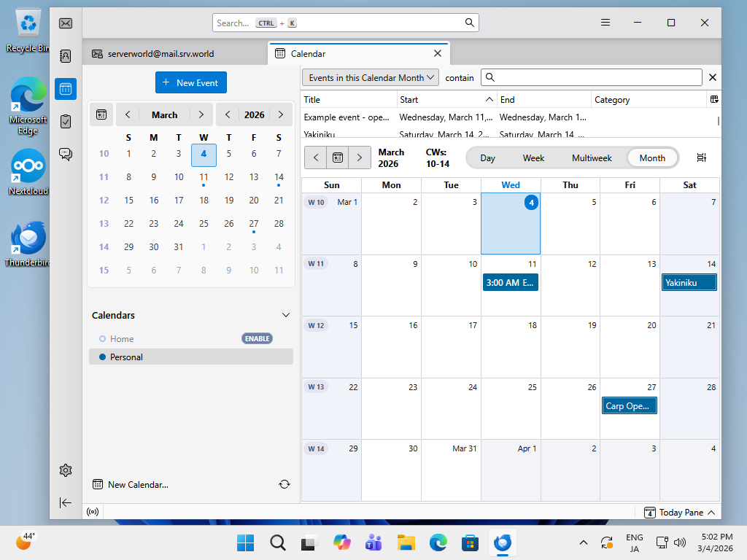Select March 27 in mini calendar
747x560 pixels.
coord(254,224)
